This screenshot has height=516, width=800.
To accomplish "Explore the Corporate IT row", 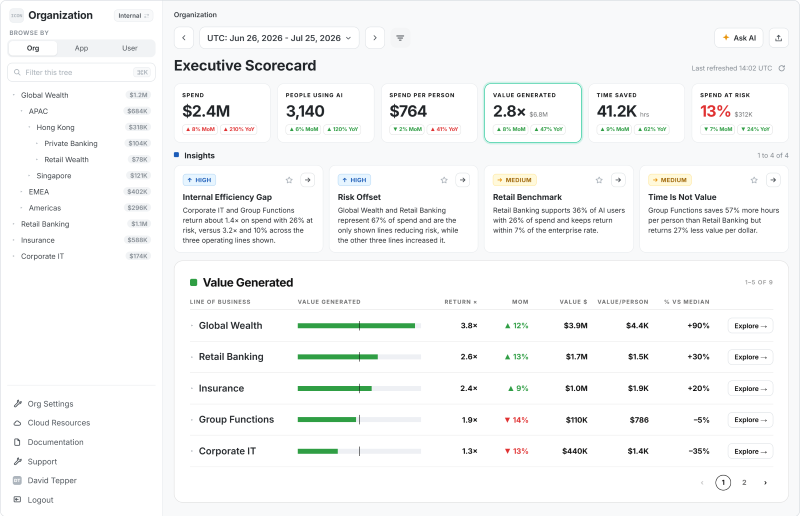I will (x=750, y=451).
